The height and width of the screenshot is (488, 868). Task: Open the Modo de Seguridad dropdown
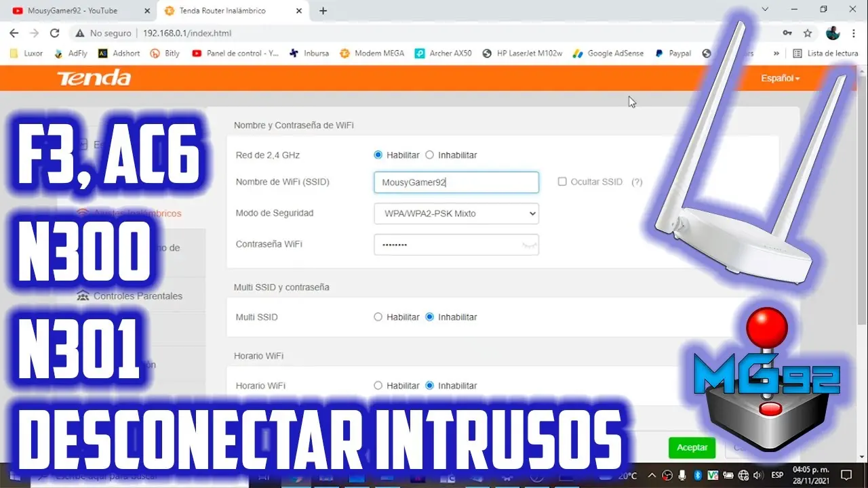(456, 213)
